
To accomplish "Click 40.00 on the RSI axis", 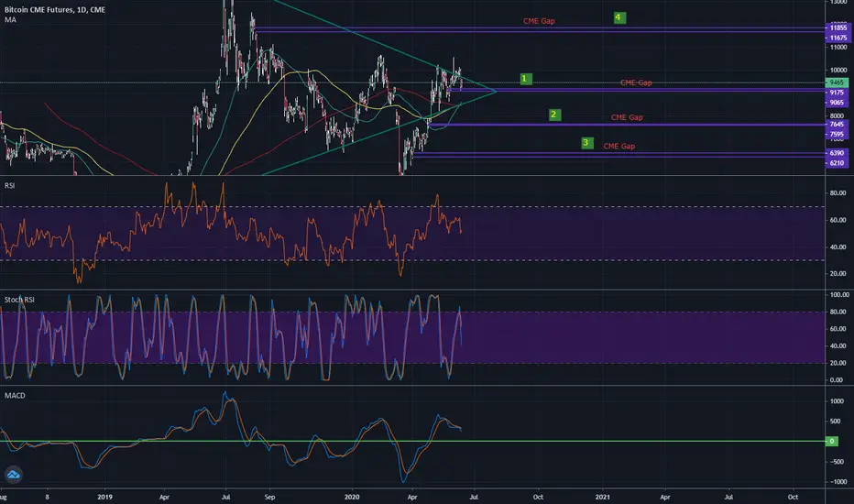I will 838,247.
